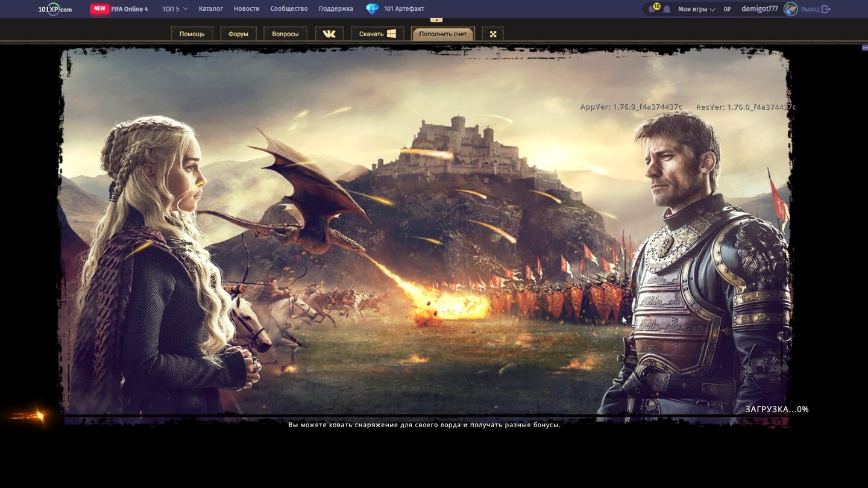Screen dimensions: 868x488
Task: Go to Новости section
Action: (x=247, y=9)
